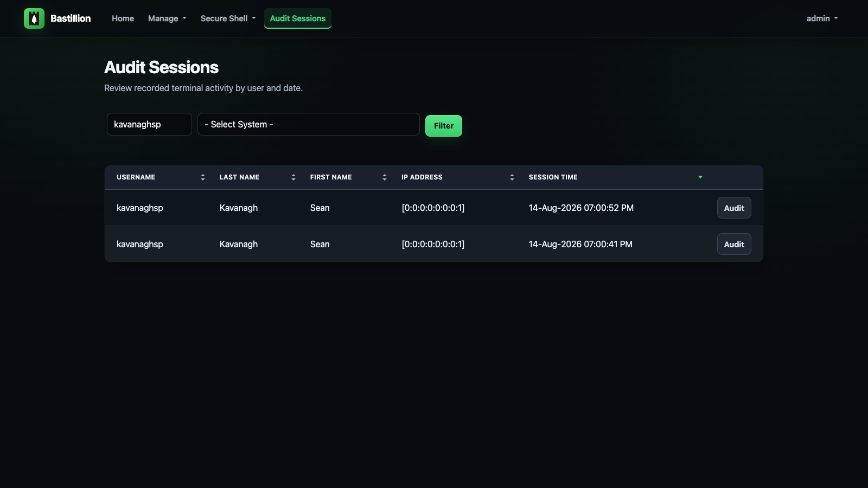
Task: Click the Audit Sessions page heading
Action: pyautogui.click(x=161, y=67)
